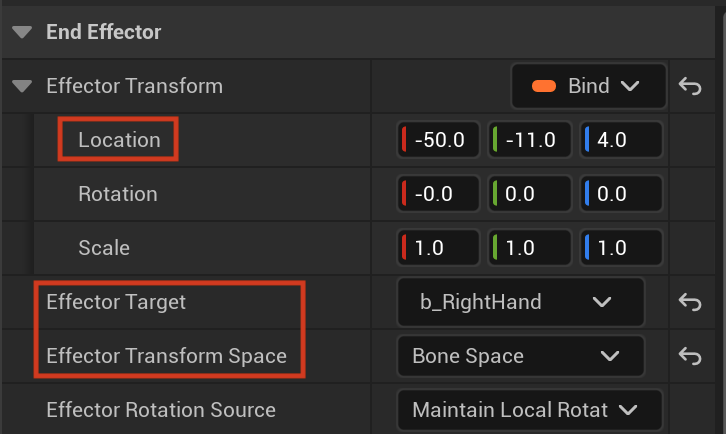
Task: Reset Effector Target to default value
Action: (x=690, y=302)
